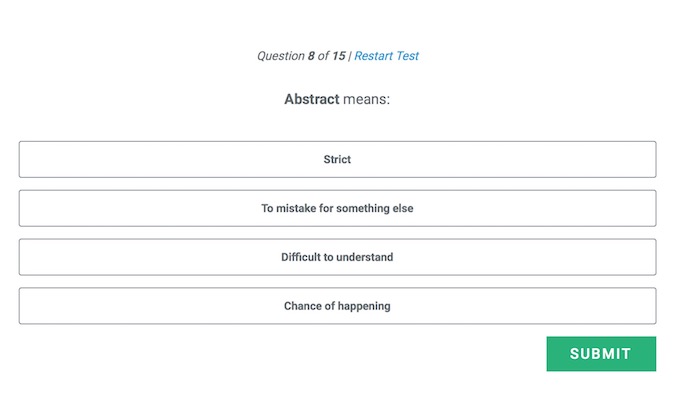
Task: Submit the selected answer for question 8
Action: tap(601, 354)
